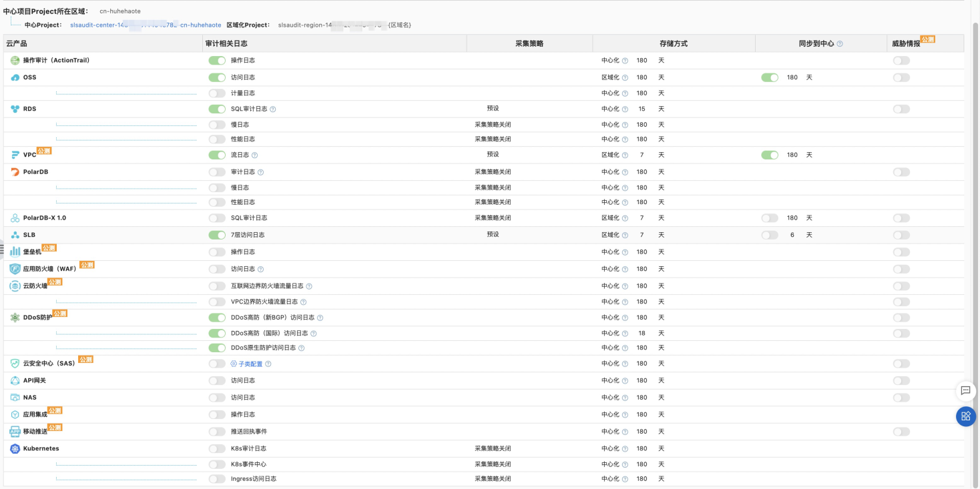Click help icon next to RDS SQL审计日志
Image resolution: width=980 pixels, height=489 pixels.
273,109
